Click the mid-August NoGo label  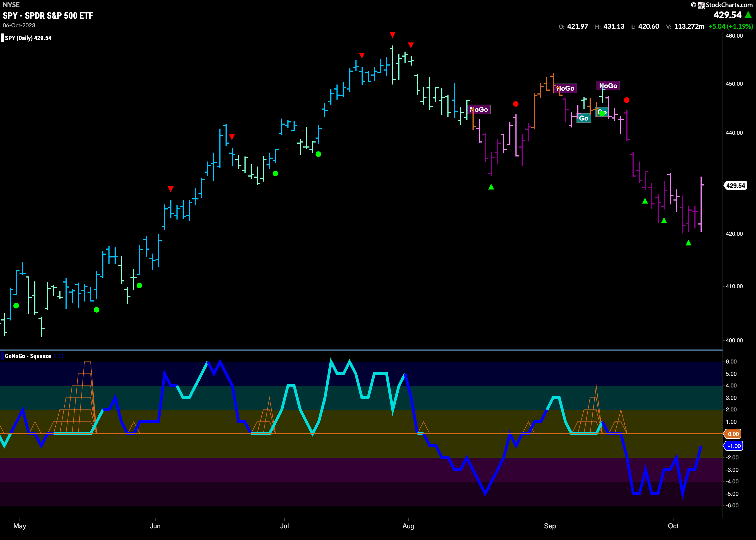tap(479, 109)
